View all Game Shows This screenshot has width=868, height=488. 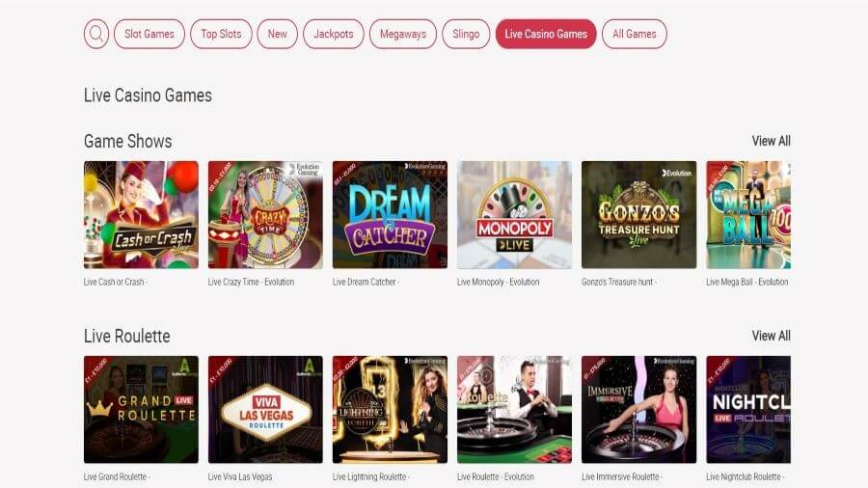pos(772,141)
